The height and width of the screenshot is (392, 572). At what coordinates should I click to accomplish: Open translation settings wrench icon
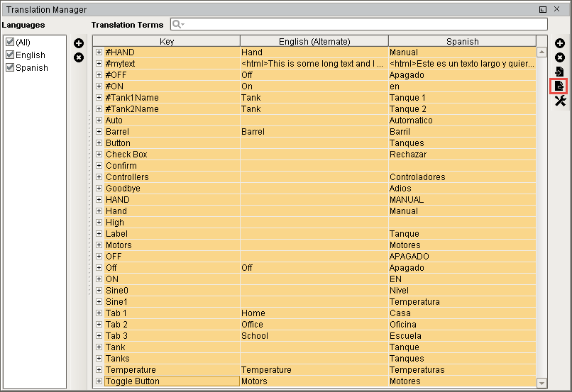click(x=560, y=101)
